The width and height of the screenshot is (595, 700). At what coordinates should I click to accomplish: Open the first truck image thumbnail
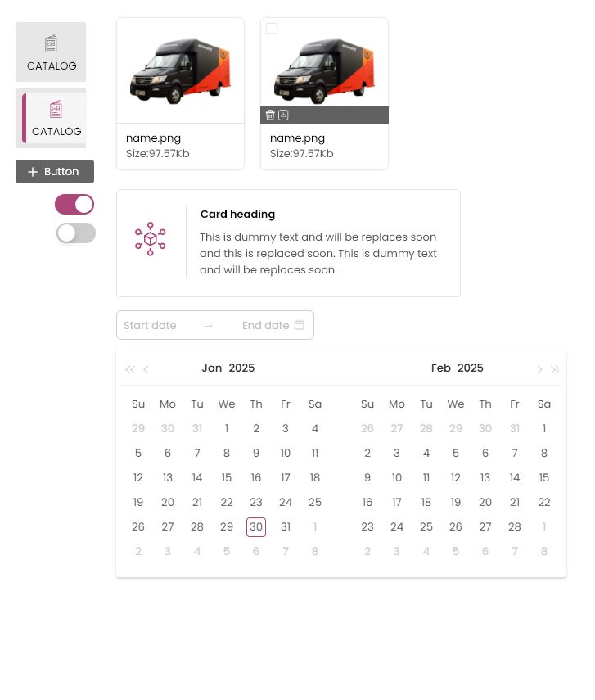tap(180, 70)
